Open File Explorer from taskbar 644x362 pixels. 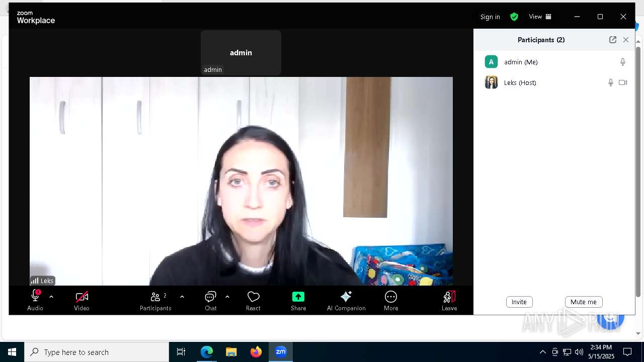click(231, 352)
